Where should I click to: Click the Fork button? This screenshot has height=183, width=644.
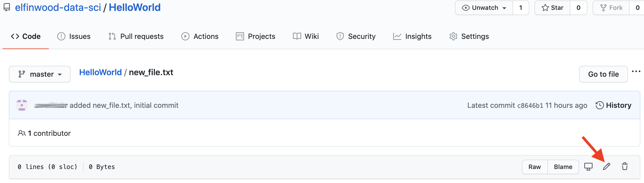point(611,8)
